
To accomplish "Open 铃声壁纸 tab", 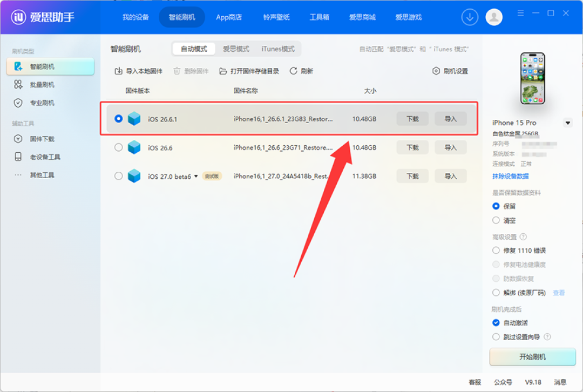I will pos(276,17).
